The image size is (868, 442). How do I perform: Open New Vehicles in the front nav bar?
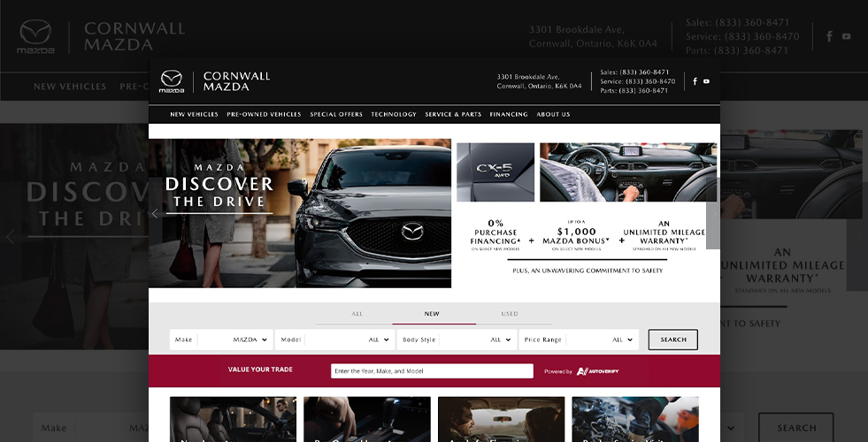pos(194,115)
